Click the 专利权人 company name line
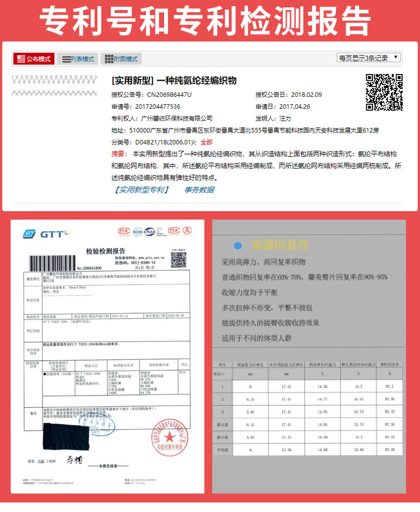Screen dimensions: 420x512 (x=162, y=118)
